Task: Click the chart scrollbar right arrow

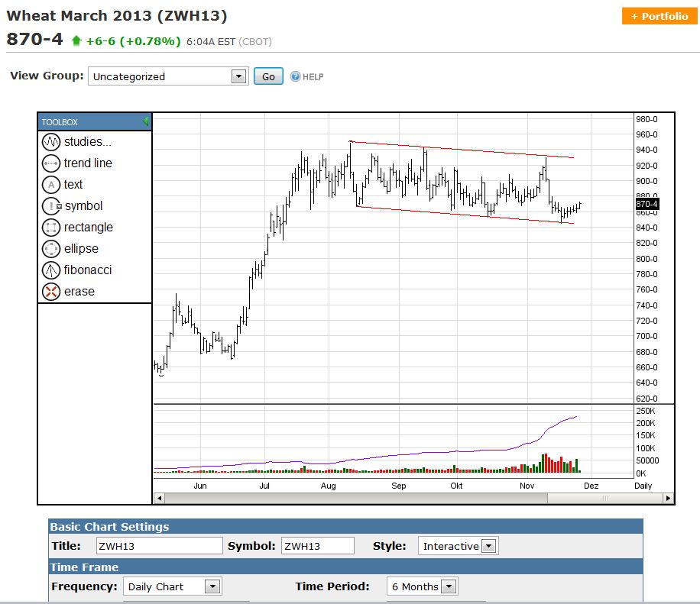Action: (668, 498)
